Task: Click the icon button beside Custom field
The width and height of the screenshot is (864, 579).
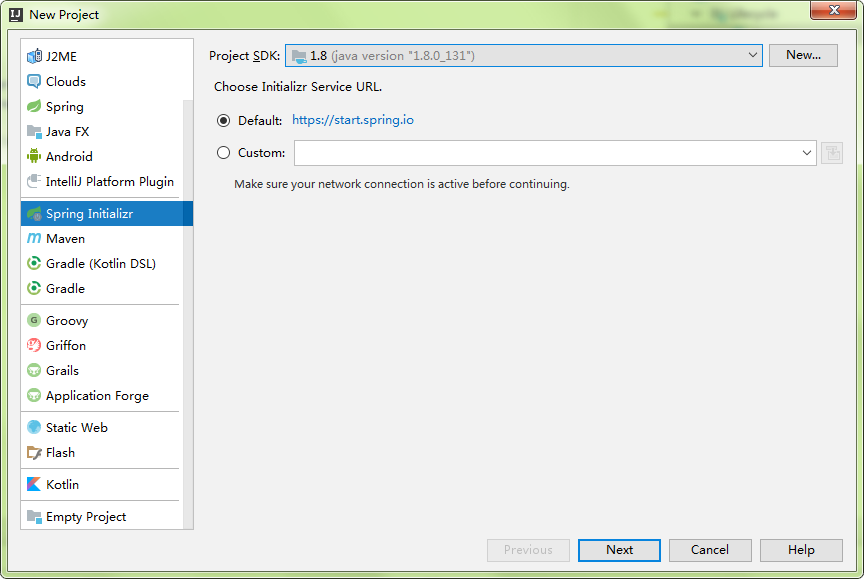Action: coord(832,153)
